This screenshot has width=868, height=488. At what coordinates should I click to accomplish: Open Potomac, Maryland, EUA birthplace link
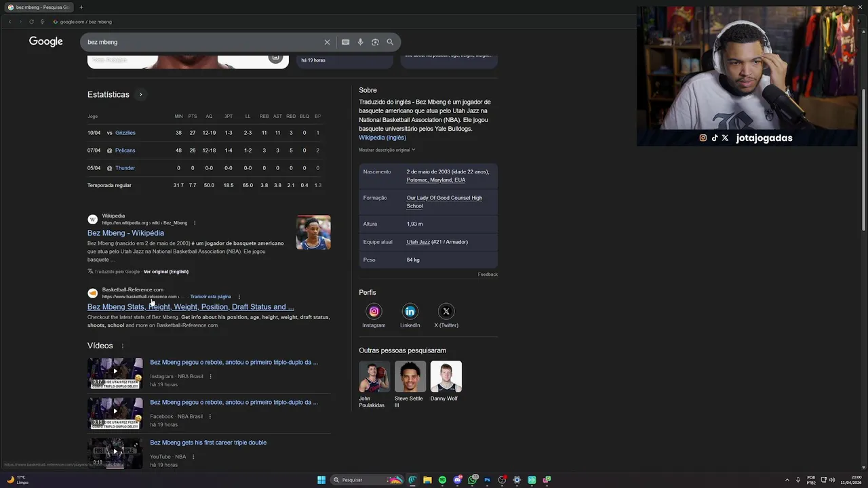point(436,180)
